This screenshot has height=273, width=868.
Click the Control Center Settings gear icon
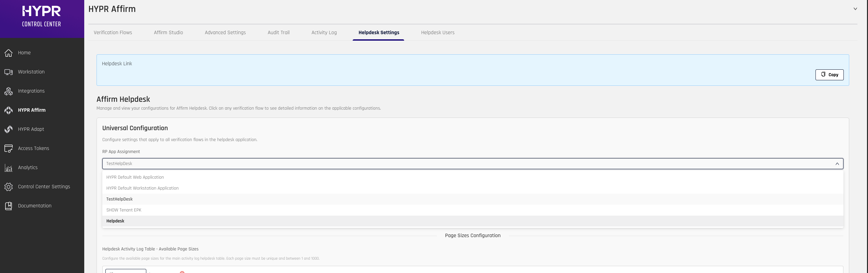click(x=9, y=187)
